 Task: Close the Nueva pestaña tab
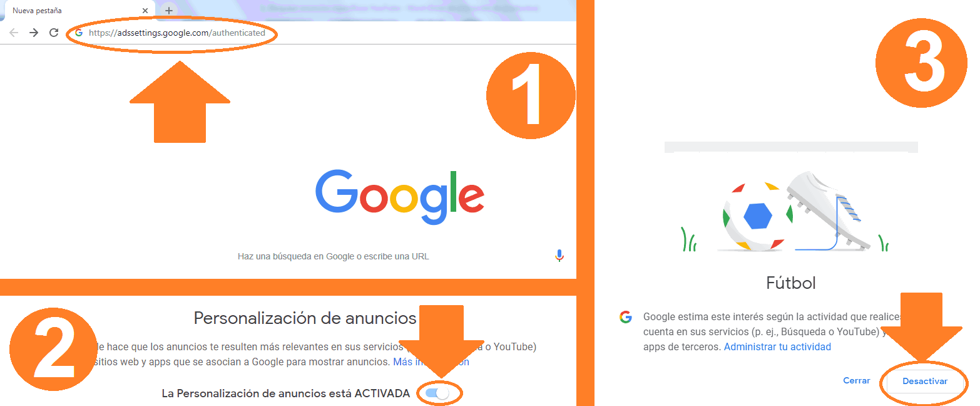[145, 11]
